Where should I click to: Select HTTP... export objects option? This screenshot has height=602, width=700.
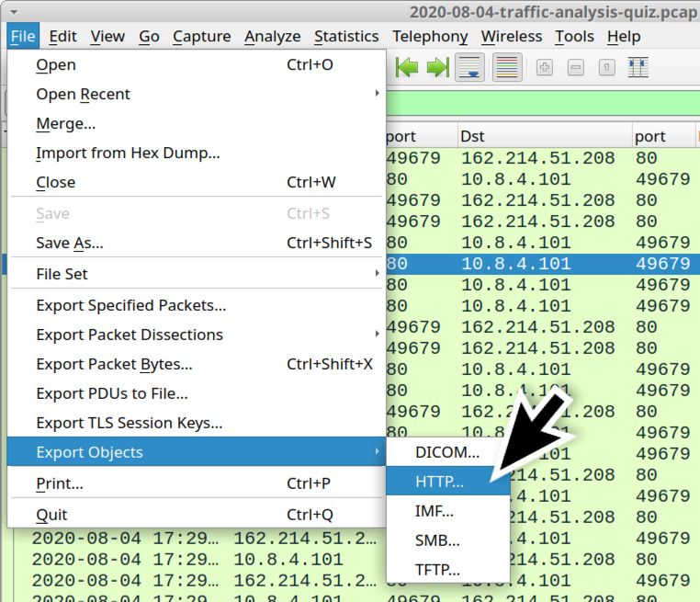point(447,482)
